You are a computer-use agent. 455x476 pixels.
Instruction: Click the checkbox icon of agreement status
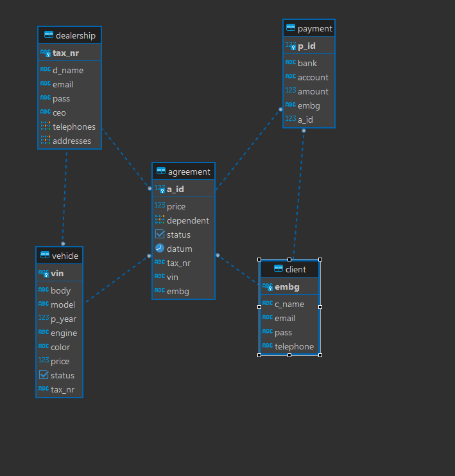[160, 234]
